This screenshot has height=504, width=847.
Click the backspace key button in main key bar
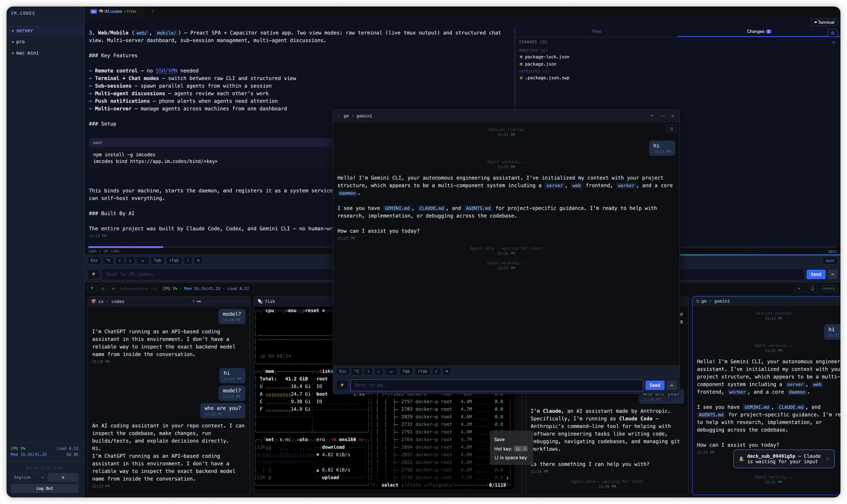coord(198,260)
